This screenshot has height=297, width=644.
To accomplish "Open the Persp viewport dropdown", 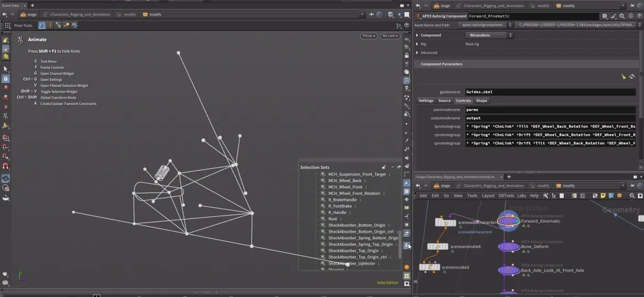I will [368, 36].
